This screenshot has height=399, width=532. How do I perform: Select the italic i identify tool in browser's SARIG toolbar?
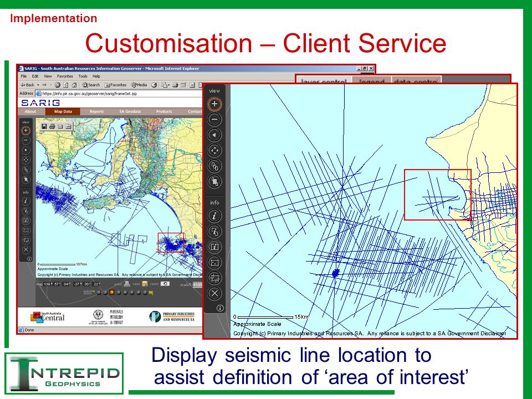pos(25,201)
